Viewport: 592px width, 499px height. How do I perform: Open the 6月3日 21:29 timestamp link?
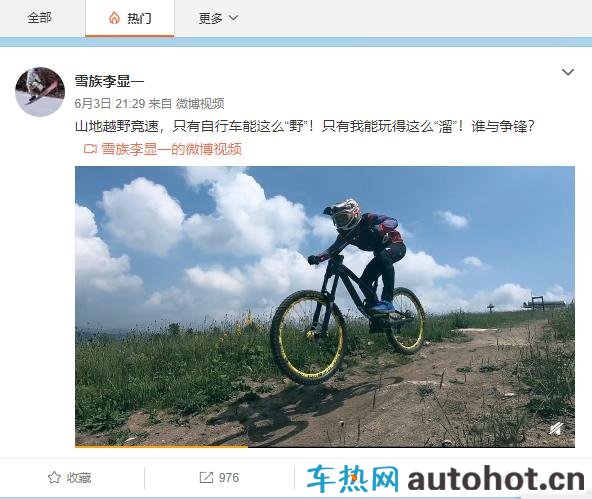(x=110, y=103)
